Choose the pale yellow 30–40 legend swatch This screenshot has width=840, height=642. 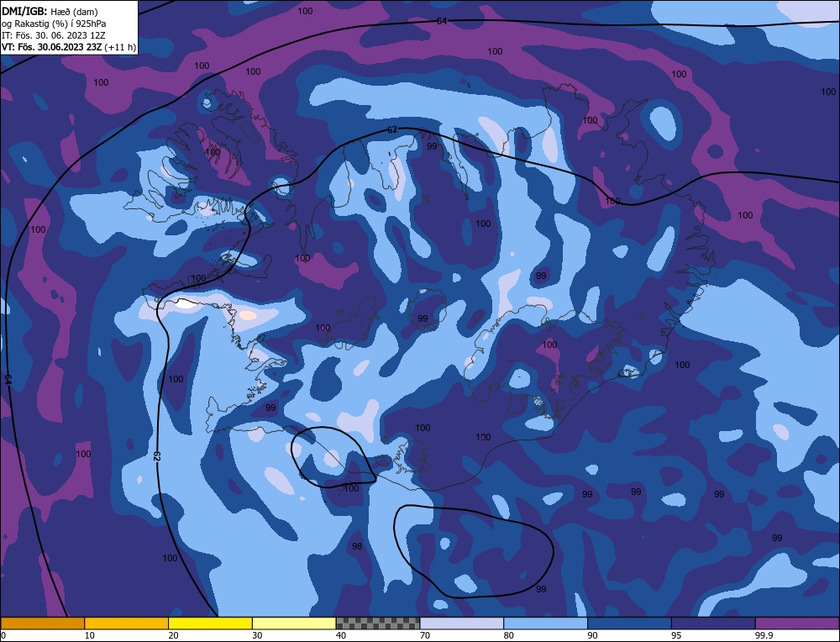click(x=294, y=623)
